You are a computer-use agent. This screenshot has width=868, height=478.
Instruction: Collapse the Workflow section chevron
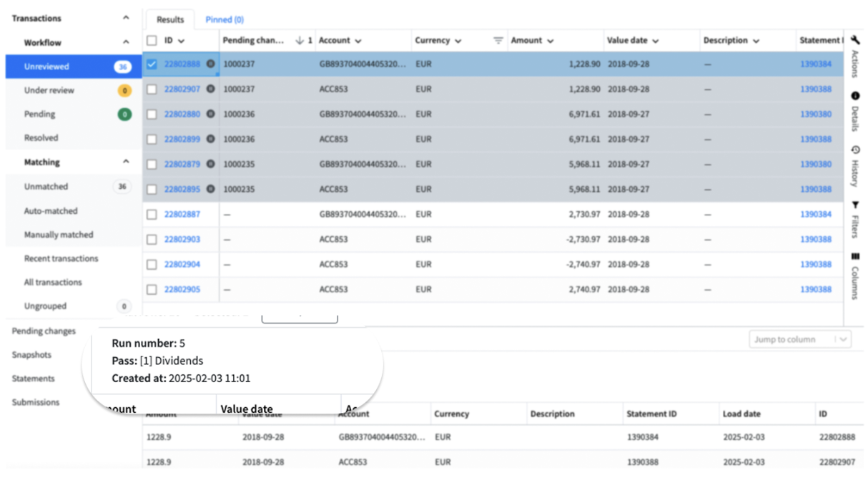point(127,42)
